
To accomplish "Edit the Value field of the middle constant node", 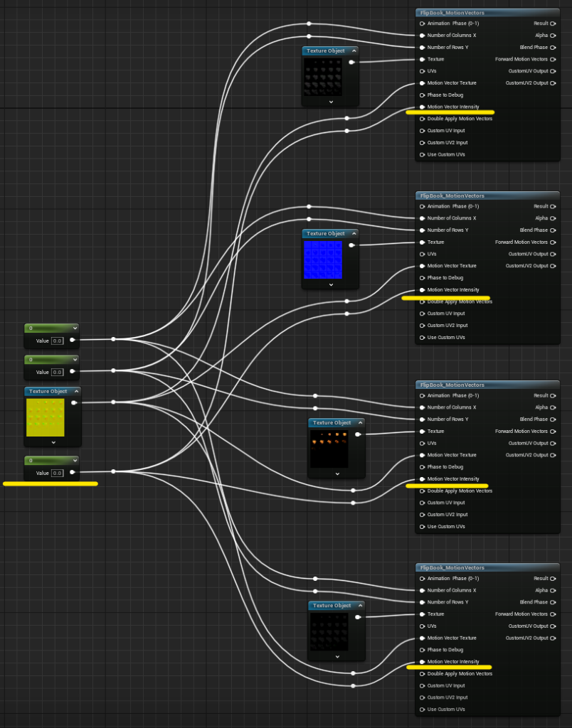I will coord(57,372).
